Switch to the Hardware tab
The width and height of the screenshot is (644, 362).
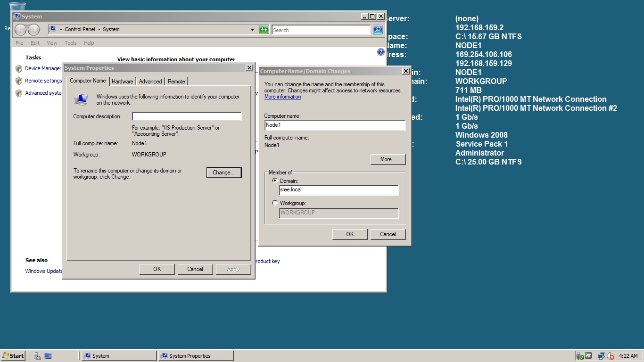point(123,82)
